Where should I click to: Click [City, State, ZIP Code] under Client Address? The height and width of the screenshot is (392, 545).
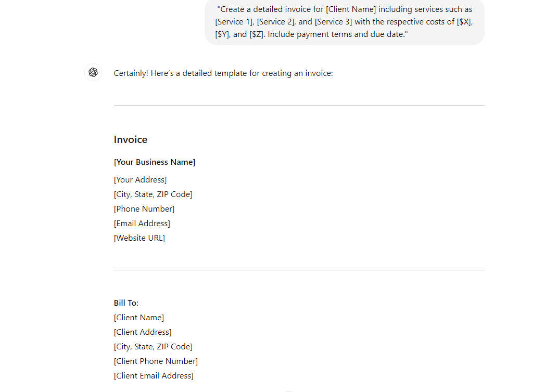(153, 347)
